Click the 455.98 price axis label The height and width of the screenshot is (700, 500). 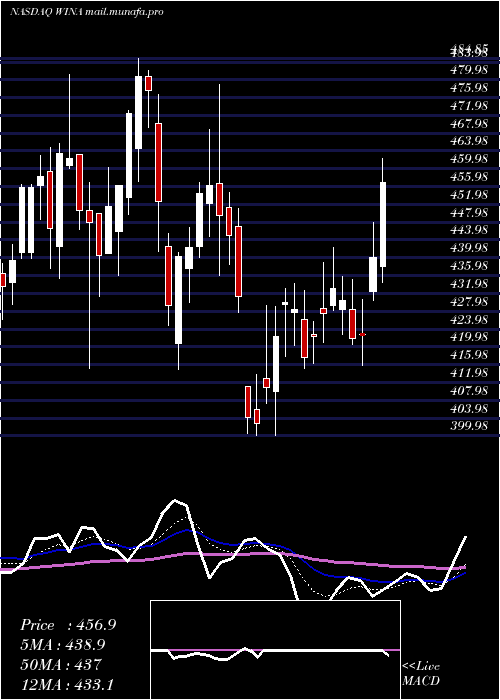pyautogui.click(x=468, y=177)
